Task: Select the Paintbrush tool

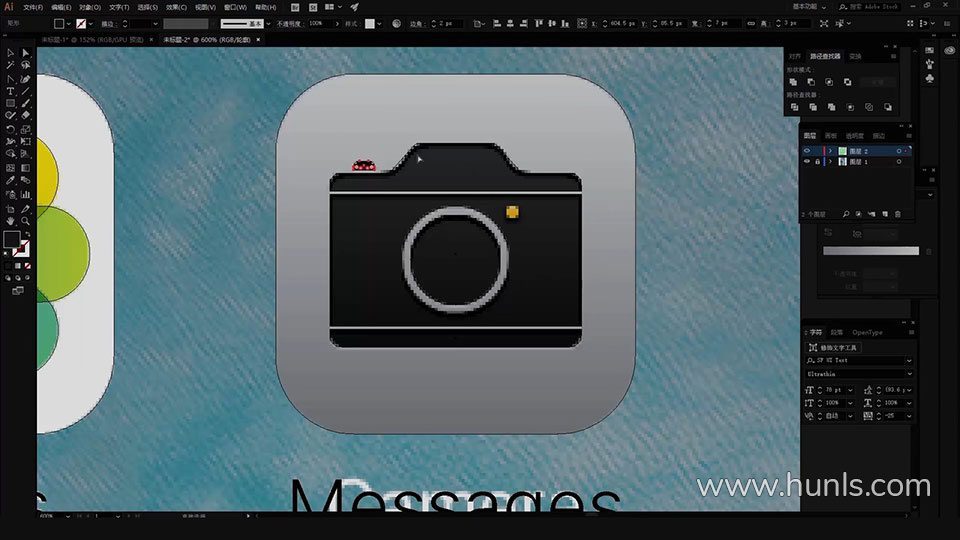Action: [x=25, y=103]
